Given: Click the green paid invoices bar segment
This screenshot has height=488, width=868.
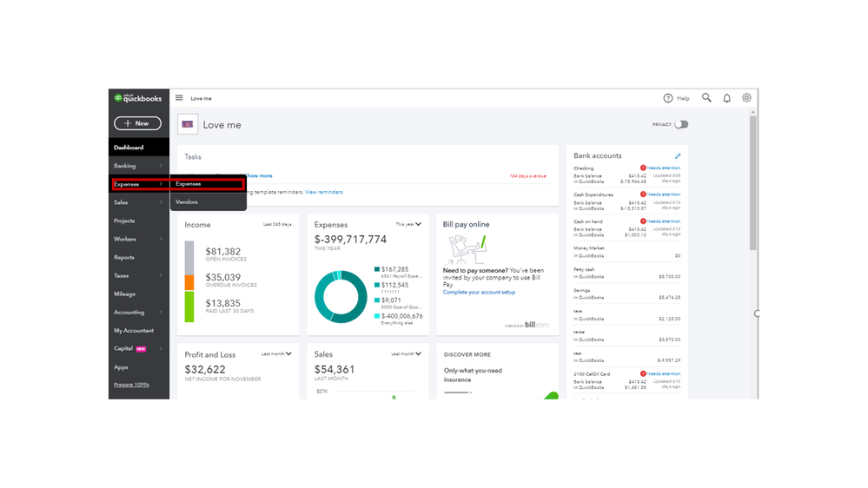Looking at the screenshot, I should tap(189, 307).
